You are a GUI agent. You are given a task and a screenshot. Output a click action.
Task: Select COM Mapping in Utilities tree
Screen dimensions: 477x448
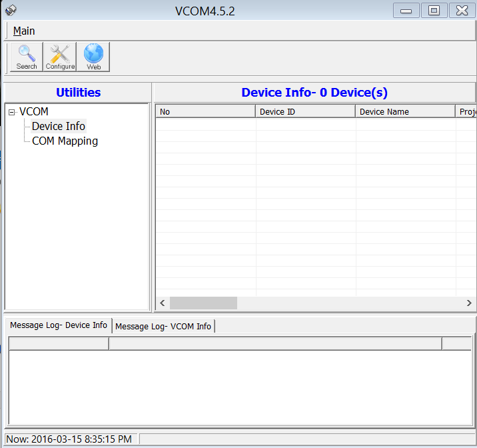(65, 141)
